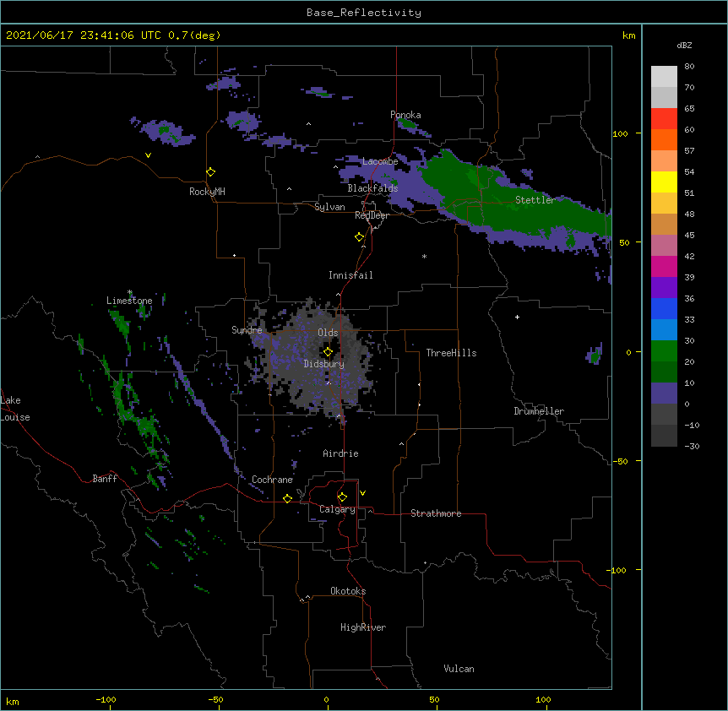Image resolution: width=728 pixels, height=711 pixels.
Task: Click the ThreeHills city label
Action: [x=451, y=353]
